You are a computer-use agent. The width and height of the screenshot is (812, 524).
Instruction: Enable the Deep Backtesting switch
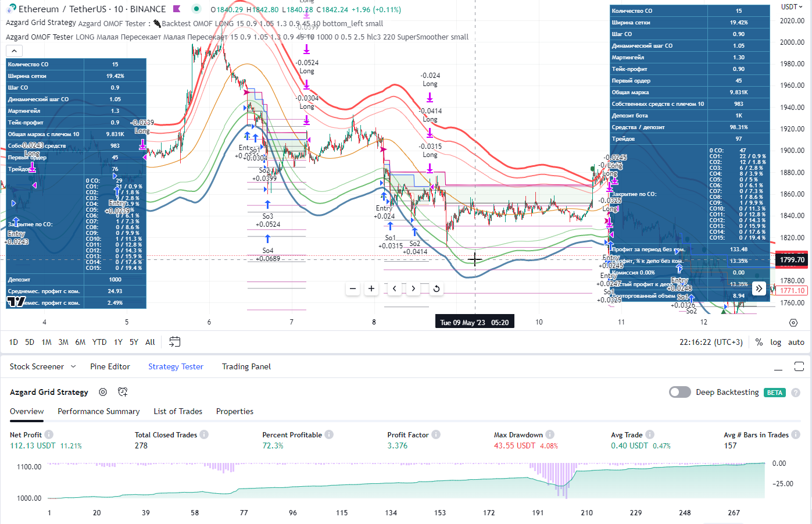tap(680, 392)
